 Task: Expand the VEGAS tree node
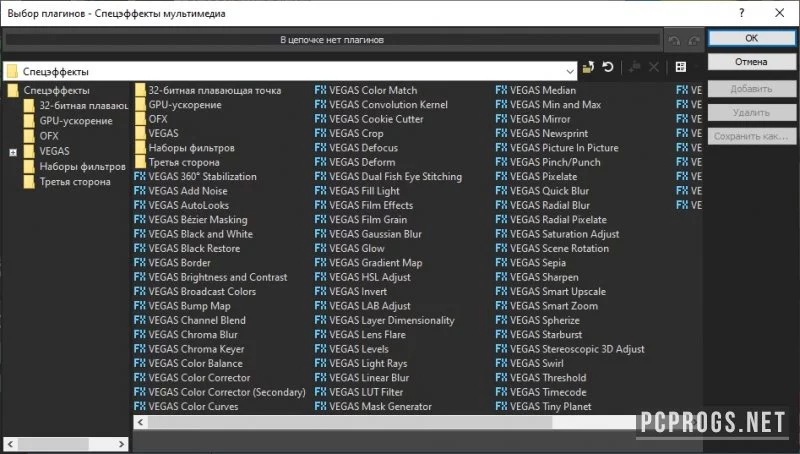(x=13, y=152)
